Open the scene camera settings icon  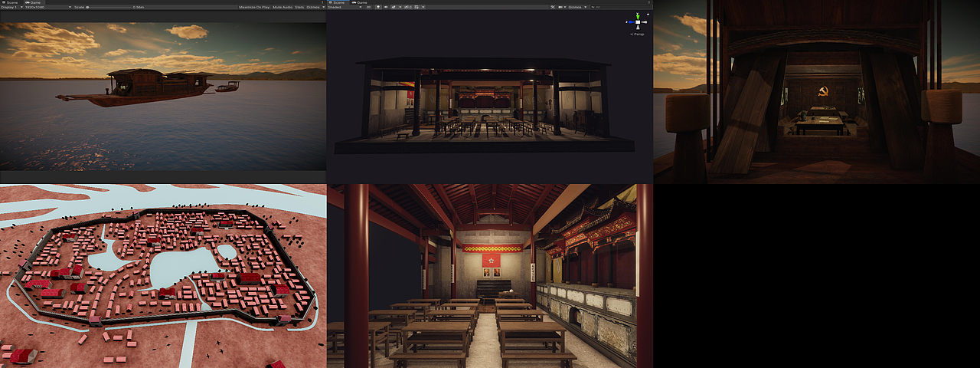click(560, 7)
